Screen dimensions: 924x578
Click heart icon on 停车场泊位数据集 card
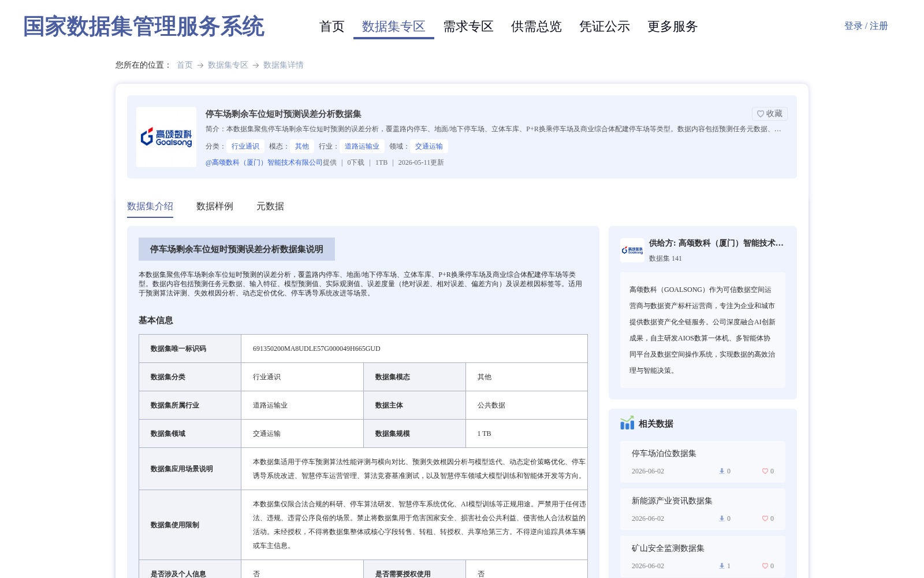[x=765, y=471]
